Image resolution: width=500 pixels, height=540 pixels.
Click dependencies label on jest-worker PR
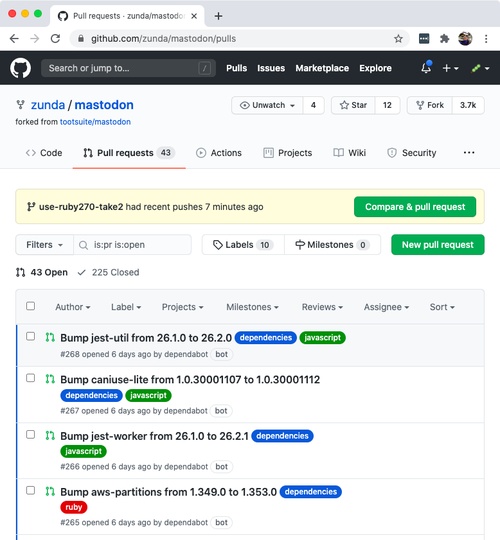[x=282, y=436]
